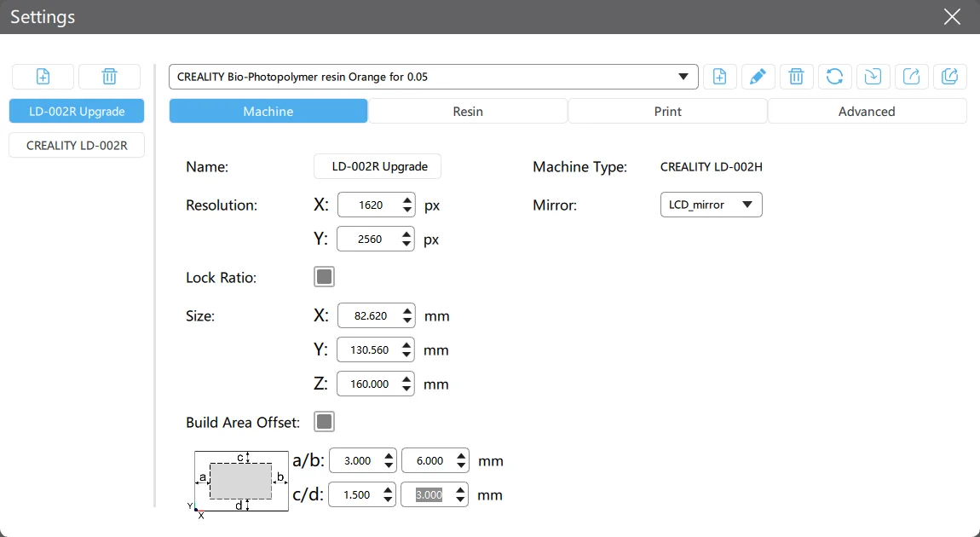
Task: Increase the offset d value
Action: pyautogui.click(x=461, y=489)
